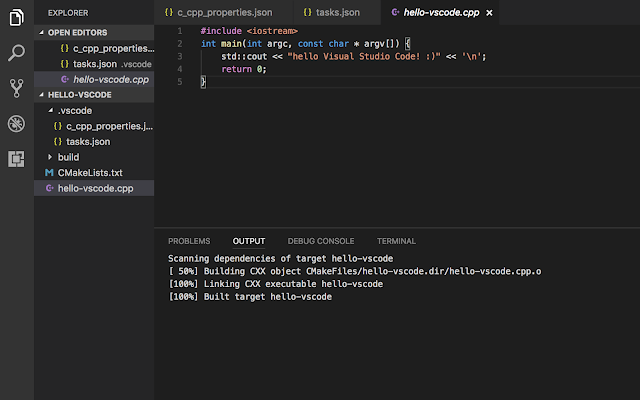The image size is (640, 400).
Task: Open CMakeLists.txt from the file tree
Action: (90, 172)
